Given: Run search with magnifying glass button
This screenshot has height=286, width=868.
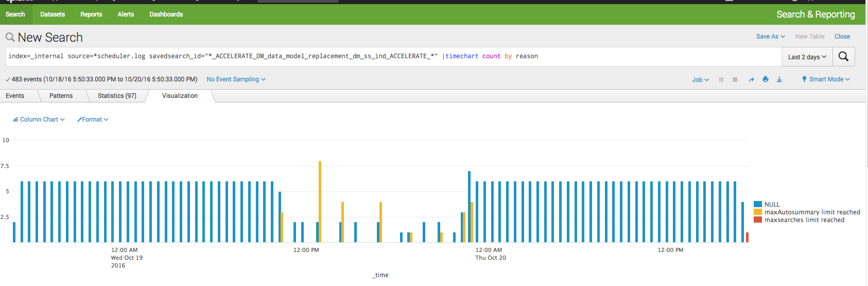Looking at the screenshot, I should (x=843, y=57).
